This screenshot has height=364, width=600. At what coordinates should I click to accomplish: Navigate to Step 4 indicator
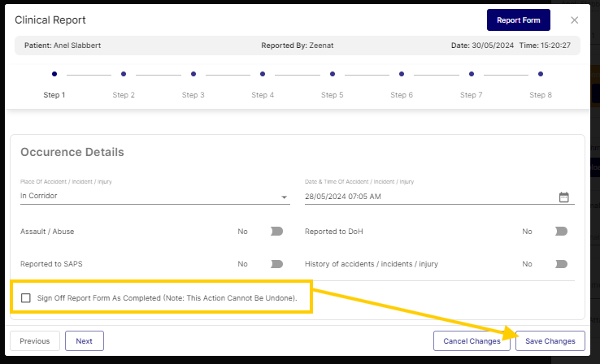pos(263,74)
